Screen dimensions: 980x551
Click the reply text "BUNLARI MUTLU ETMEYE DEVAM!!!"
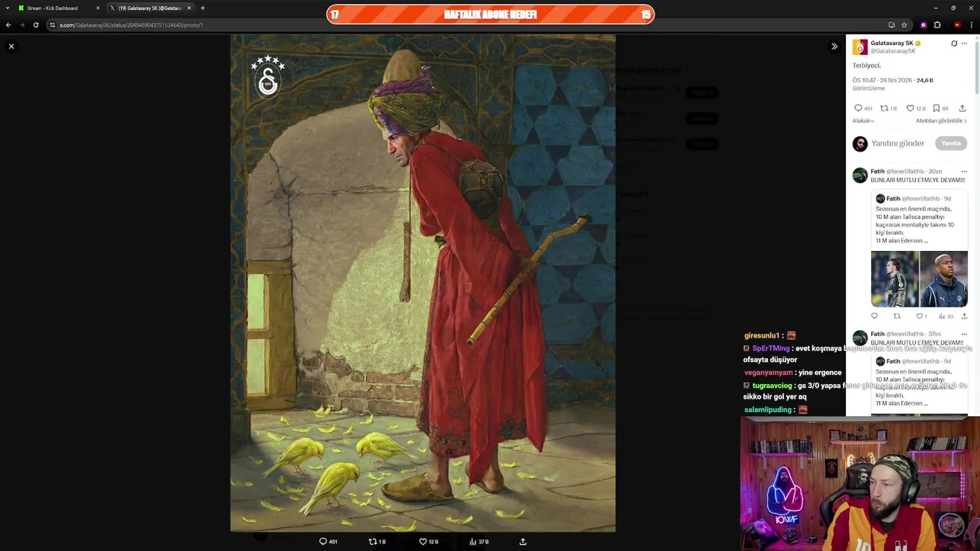click(x=917, y=180)
